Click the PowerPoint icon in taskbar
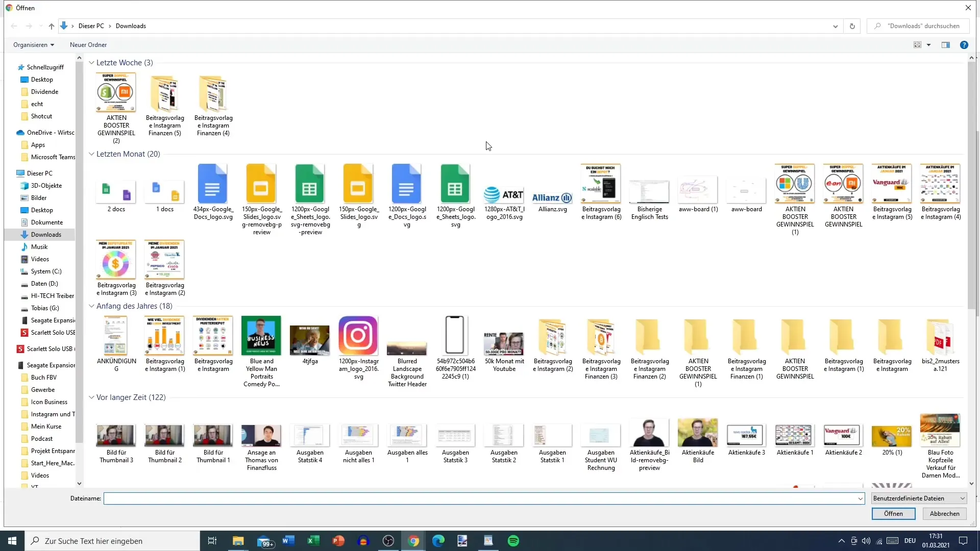Screen dimensions: 980x551 [338, 540]
